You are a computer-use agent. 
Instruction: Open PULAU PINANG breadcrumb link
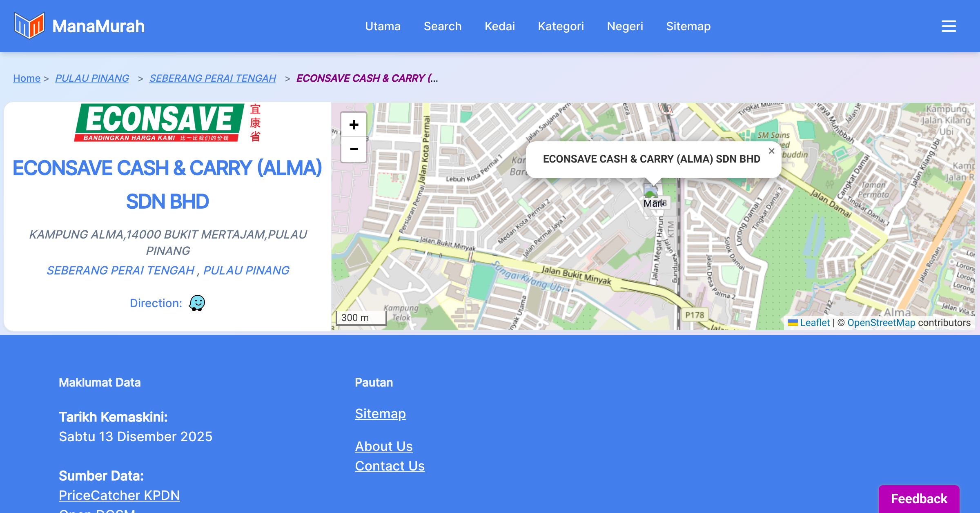point(92,78)
